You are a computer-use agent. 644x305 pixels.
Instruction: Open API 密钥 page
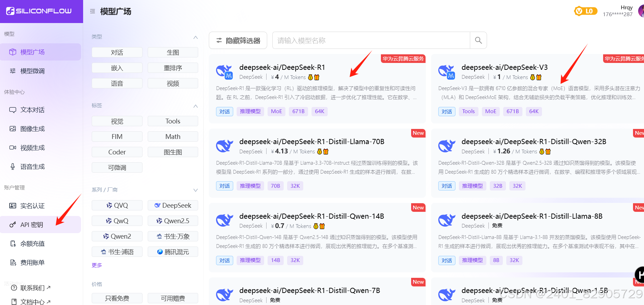coord(41,225)
